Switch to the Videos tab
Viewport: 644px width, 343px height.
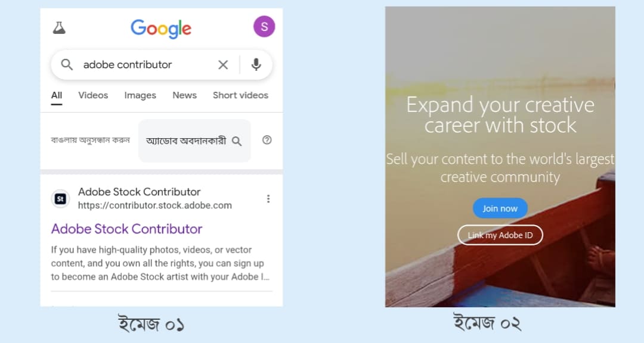[93, 95]
